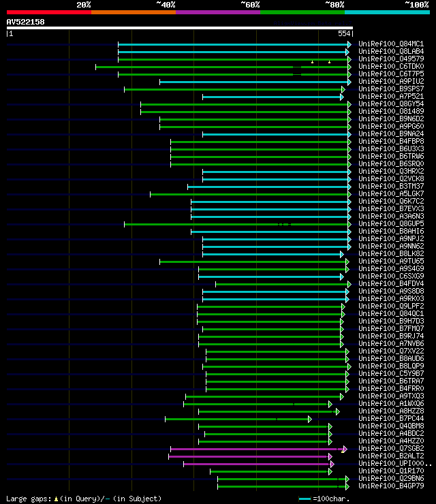Select the UniRef100_Q3HRX2 label

(x=391, y=172)
